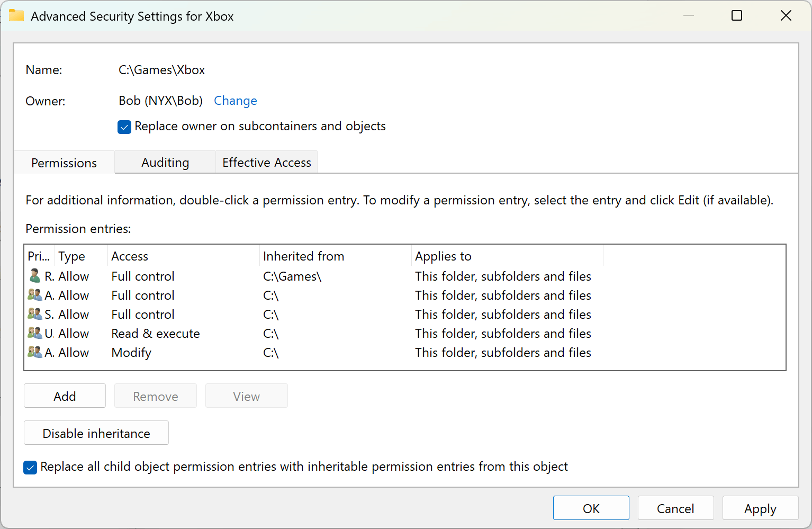Click Disable inheritance
The width and height of the screenshot is (812, 529).
tap(96, 433)
